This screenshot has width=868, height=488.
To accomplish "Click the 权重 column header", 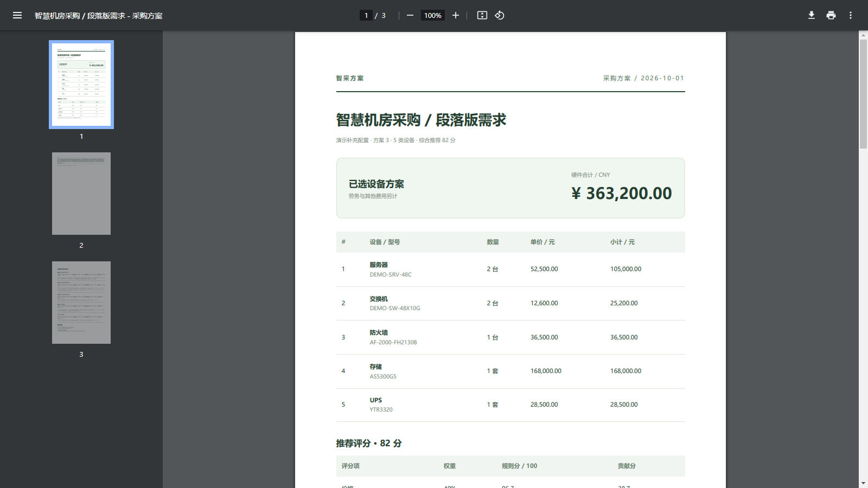I will (450, 466).
